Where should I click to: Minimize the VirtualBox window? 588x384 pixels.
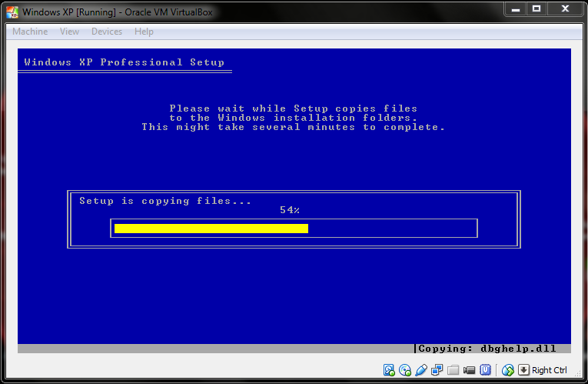(516, 9)
